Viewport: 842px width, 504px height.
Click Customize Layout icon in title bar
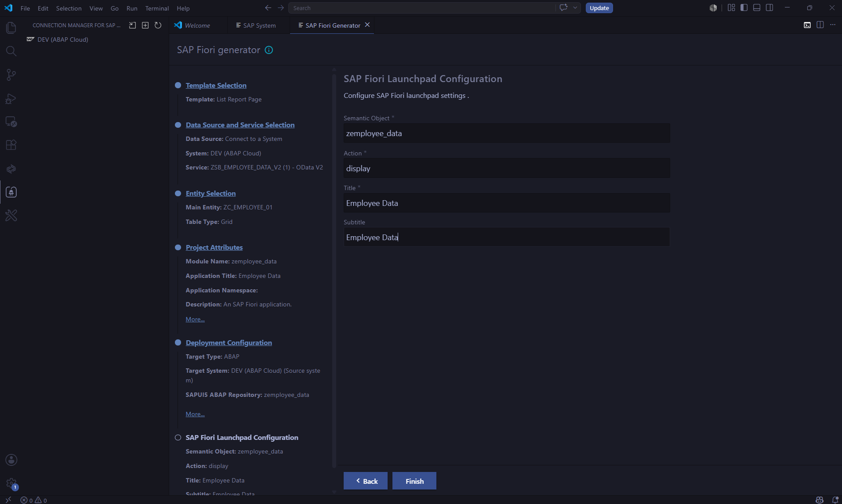[731, 8]
